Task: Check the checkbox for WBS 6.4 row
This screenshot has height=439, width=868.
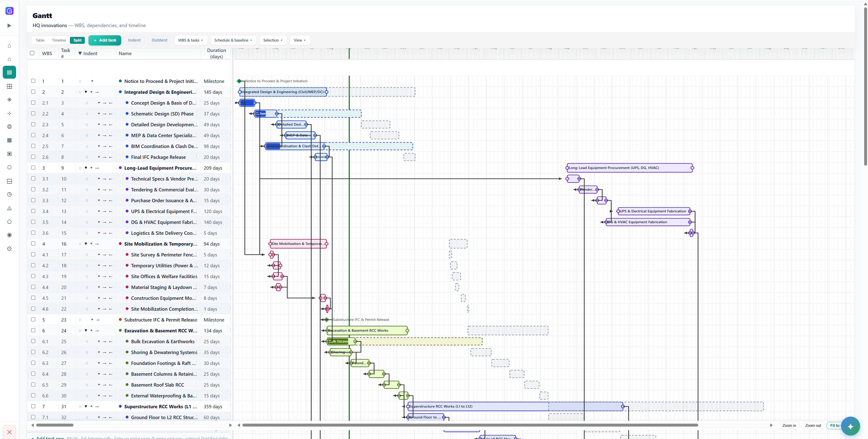Action: pyautogui.click(x=33, y=374)
